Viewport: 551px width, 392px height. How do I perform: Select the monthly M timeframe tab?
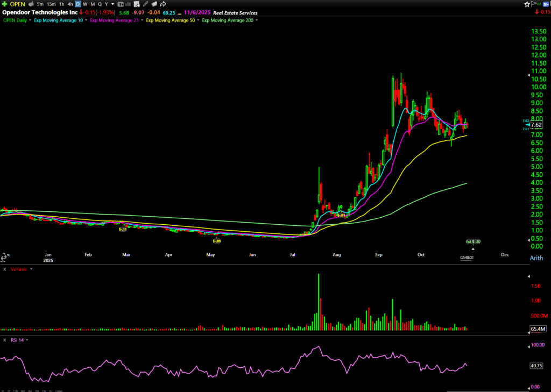pyautogui.click(x=92, y=4)
